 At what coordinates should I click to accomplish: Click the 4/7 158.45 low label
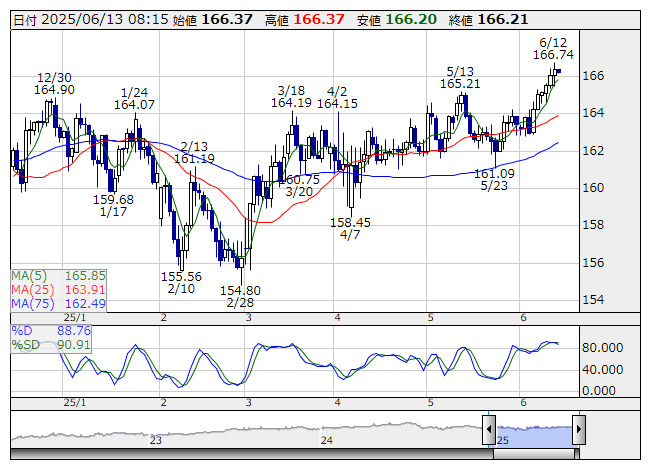coord(350,229)
